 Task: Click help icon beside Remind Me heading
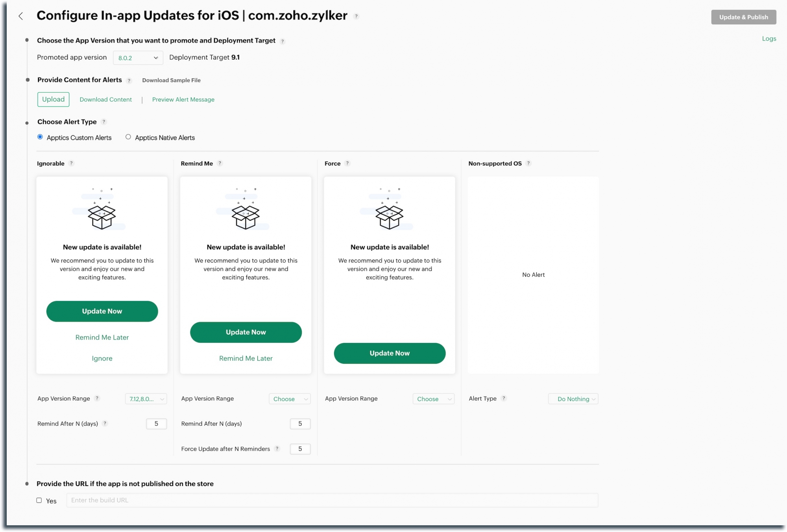tap(220, 163)
